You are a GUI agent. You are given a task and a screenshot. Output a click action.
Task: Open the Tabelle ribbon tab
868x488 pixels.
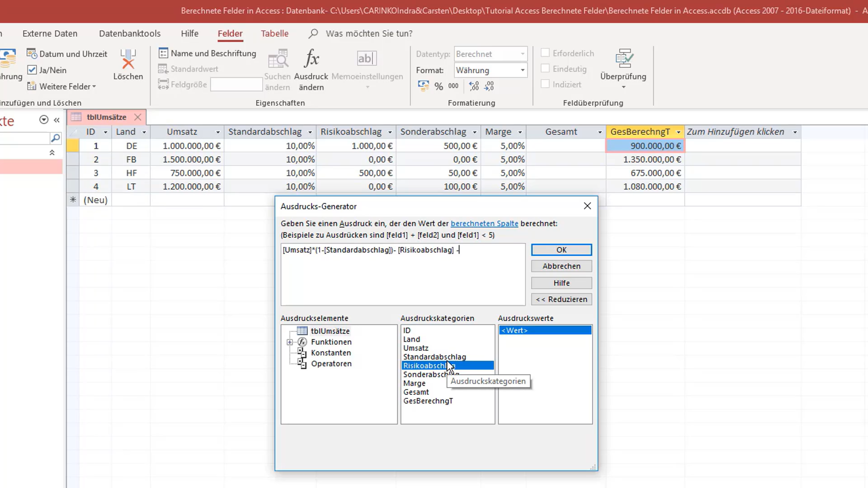click(x=274, y=33)
